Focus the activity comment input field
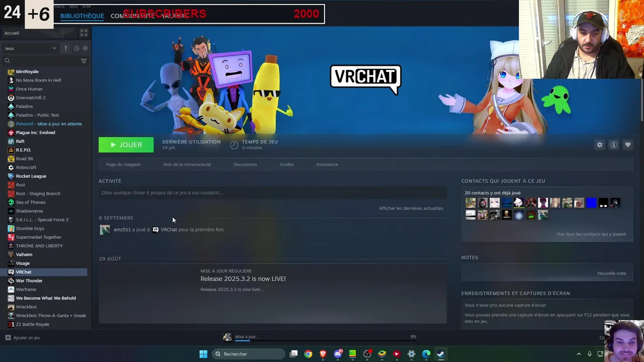Screen dimensions: 644x362 pos(272,193)
